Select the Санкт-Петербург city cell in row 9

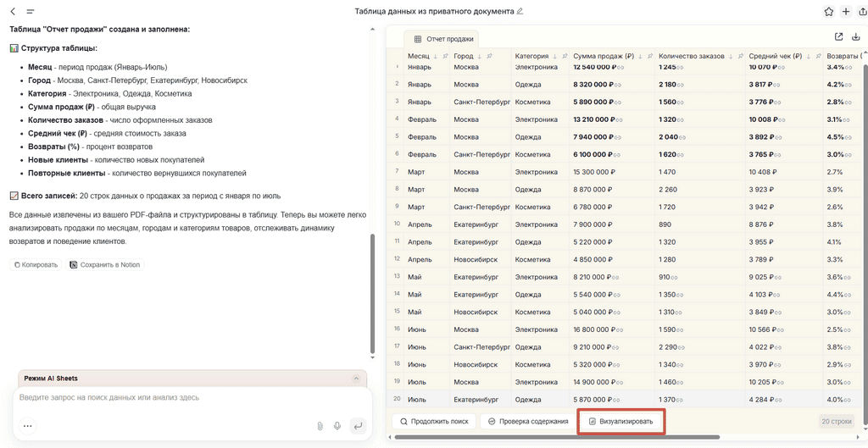pyautogui.click(x=481, y=207)
